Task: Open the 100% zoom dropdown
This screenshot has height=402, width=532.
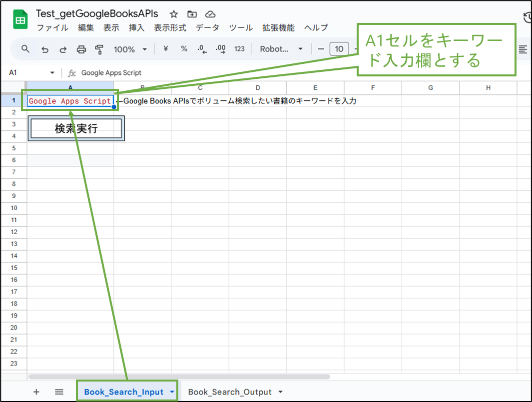Action: [130, 49]
